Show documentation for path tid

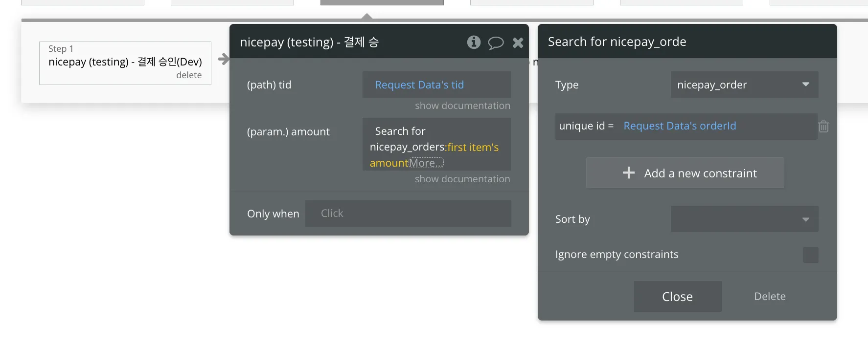[x=462, y=106]
